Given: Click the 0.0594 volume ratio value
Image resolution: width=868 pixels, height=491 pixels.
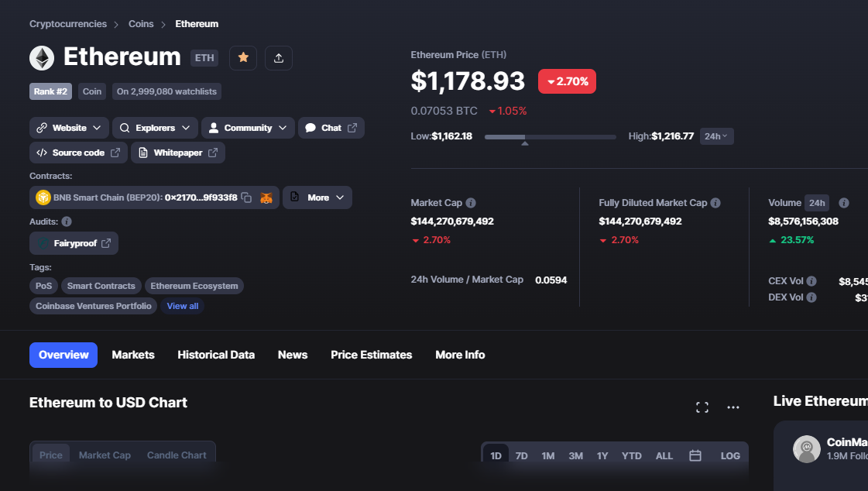Looking at the screenshot, I should pos(551,280).
